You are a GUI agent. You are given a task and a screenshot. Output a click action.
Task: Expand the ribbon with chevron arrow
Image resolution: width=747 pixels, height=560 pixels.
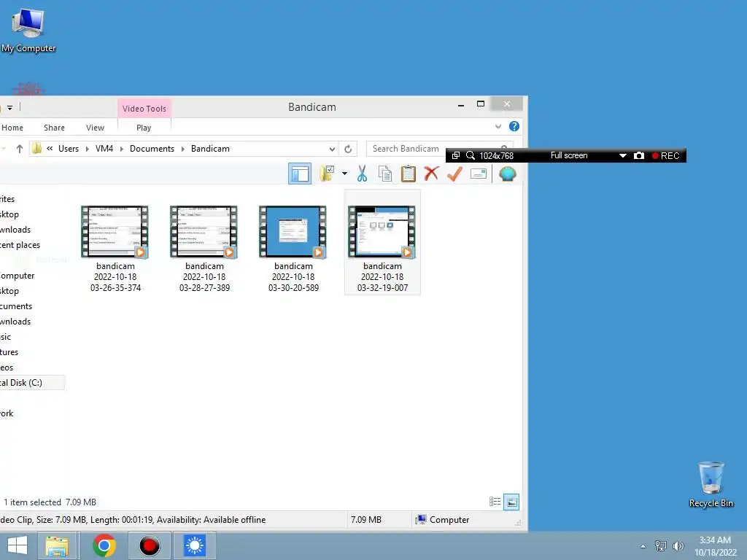(498, 127)
